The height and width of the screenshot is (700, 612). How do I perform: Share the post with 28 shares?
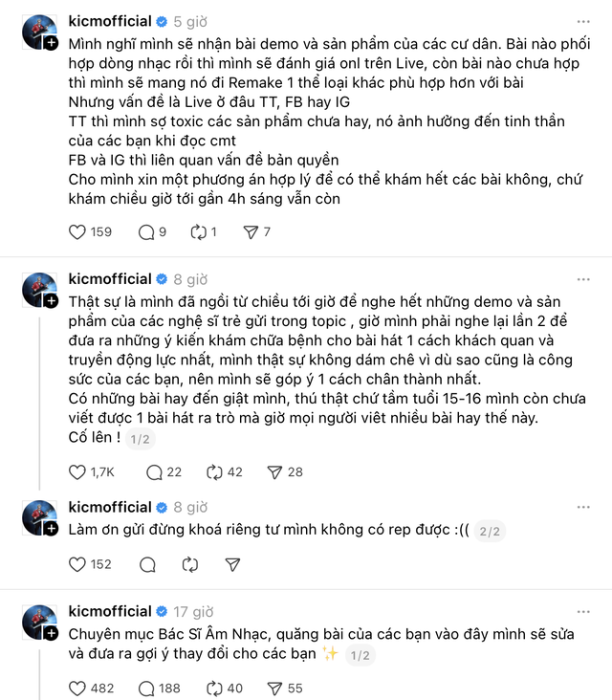274,471
